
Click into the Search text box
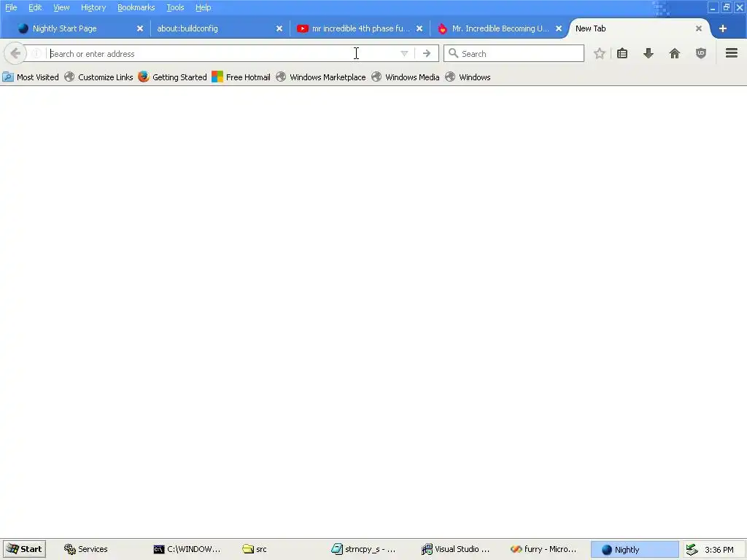click(514, 53)
